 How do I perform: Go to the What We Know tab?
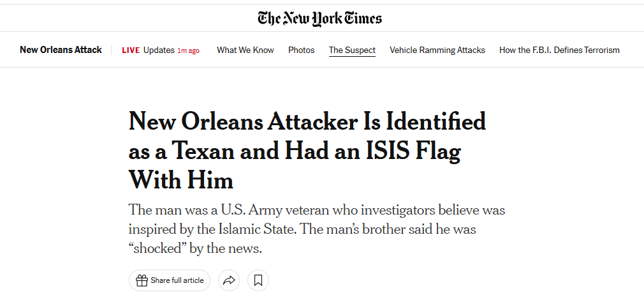[x=245, y=50]
